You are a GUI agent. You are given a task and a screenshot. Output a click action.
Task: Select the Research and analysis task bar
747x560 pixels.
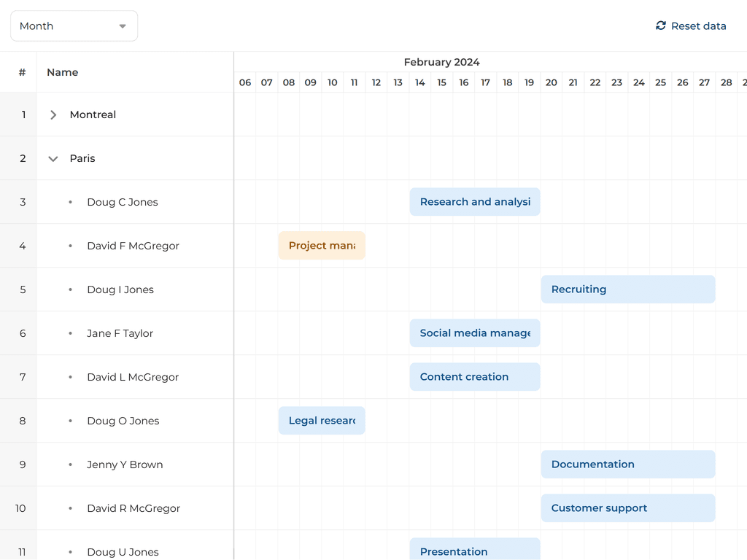[475, 202]
